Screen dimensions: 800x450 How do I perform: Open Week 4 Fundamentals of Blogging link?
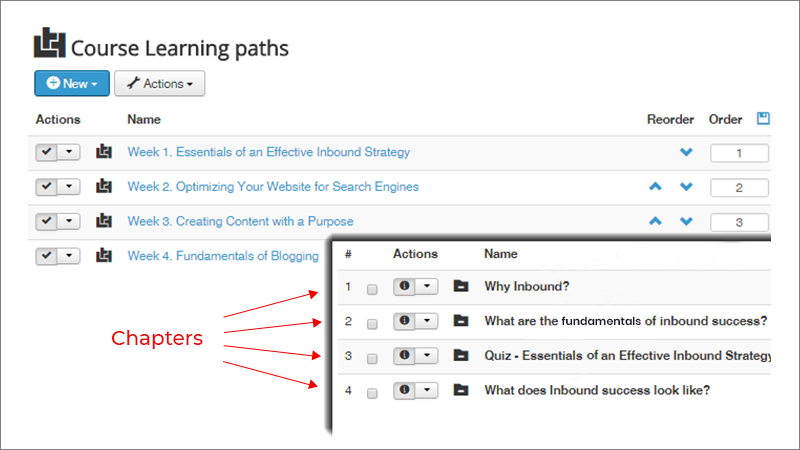point(223,256)
